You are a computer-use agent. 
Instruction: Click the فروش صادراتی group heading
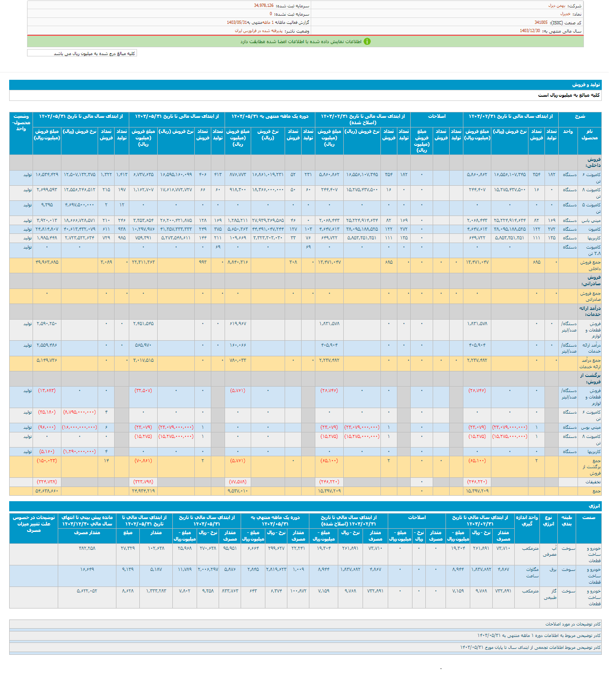(x=593, y=281)
